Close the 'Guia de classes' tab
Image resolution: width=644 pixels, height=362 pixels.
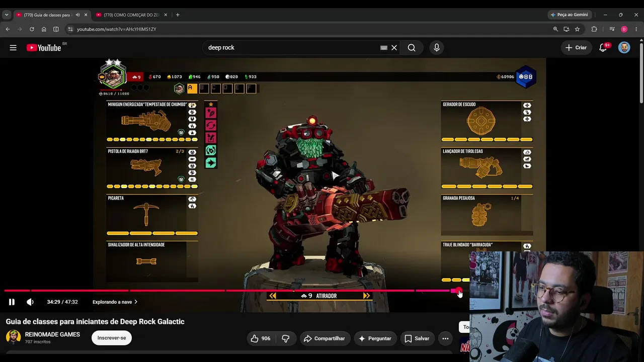(86, 15)
